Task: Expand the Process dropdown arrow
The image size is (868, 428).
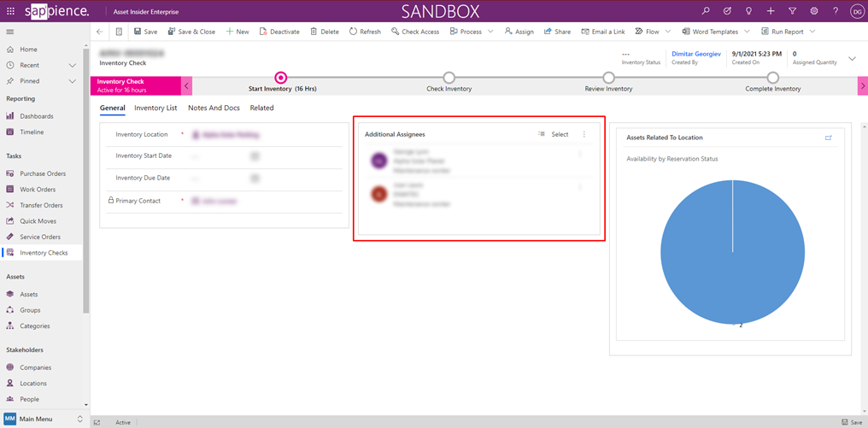Action: (490, 32)
